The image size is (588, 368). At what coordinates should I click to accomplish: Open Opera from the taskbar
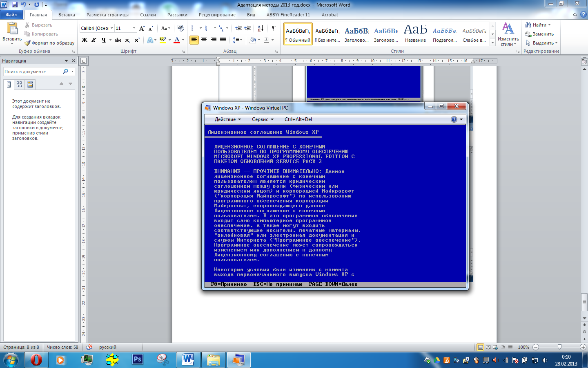point(36,360)
